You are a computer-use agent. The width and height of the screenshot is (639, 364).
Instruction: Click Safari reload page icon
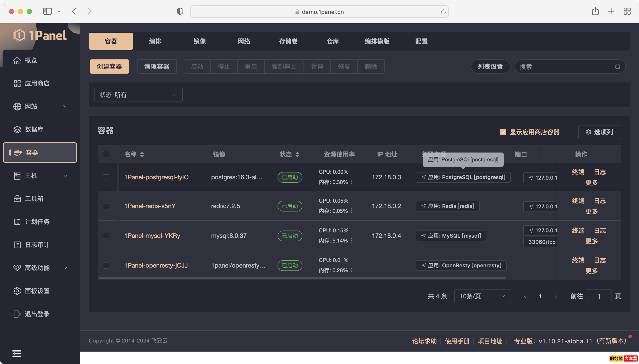point(443,12)
